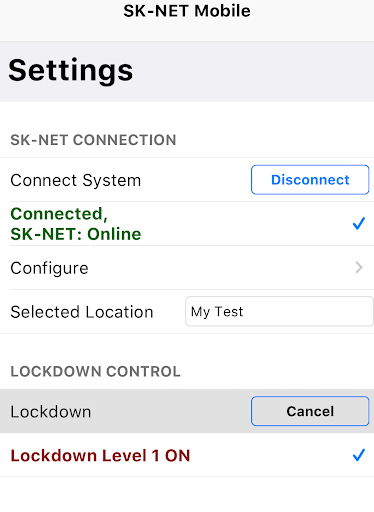Click the checkmark beside Connected SK-NET Online

pyautogui.click(x=359, y=223)
